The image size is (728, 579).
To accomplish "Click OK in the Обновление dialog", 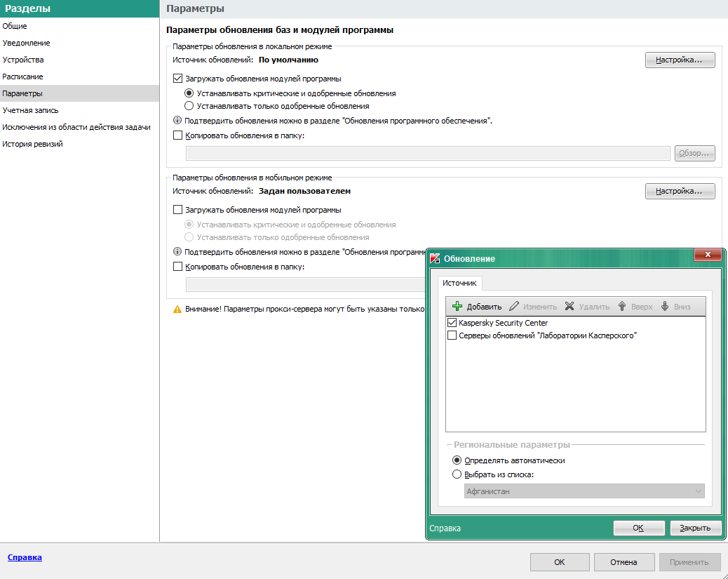I will pyautogui.click(x=639, y=528).
